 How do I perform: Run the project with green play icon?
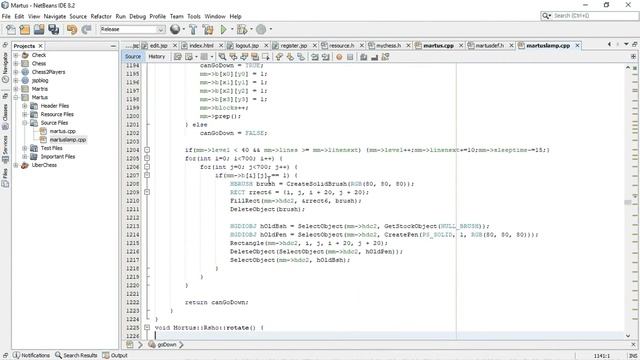(223, 29)
